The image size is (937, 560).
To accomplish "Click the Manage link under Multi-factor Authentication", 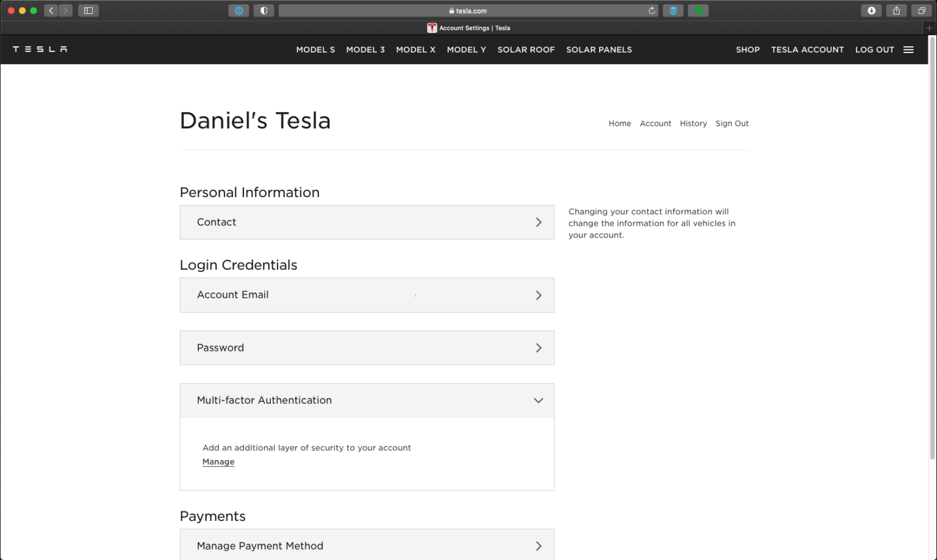I will [218, 462].
